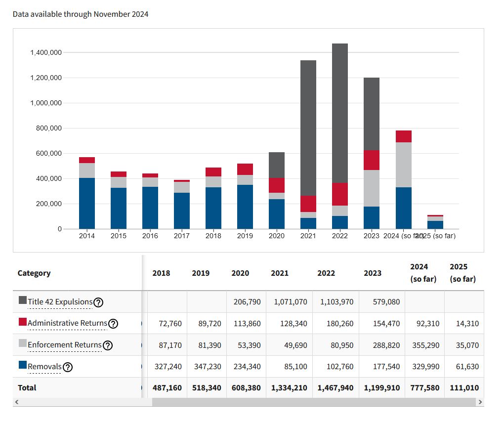Viewport: 504px width, 426px height.
Task: Click the Removals category label
Action: tap(44, 367)
